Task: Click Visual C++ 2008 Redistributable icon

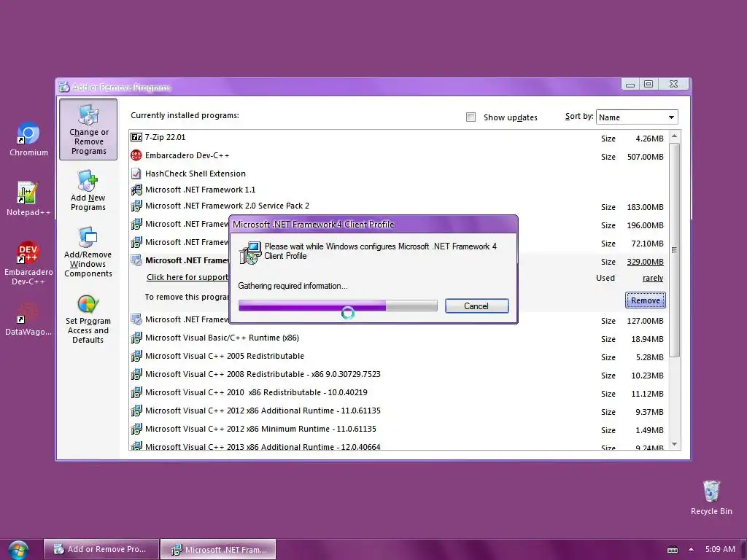Action: coord(136,374)
